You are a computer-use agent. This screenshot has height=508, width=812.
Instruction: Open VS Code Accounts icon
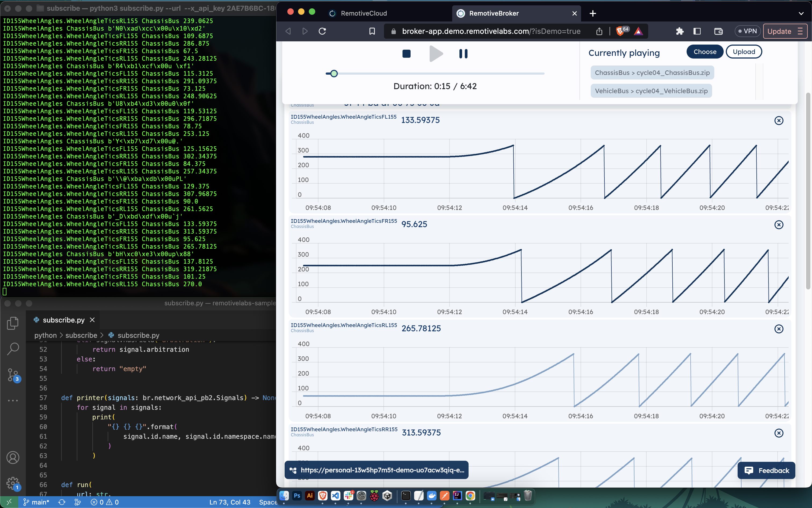coord(13,458)
